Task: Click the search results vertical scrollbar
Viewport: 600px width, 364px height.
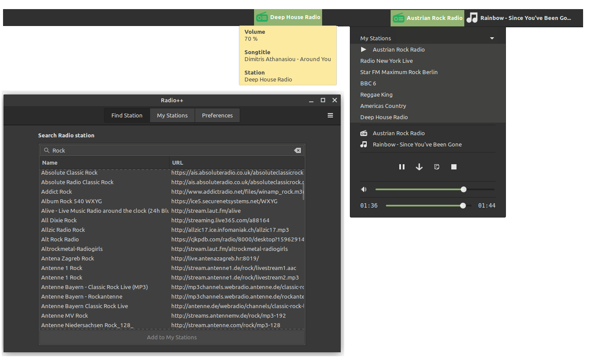Action: 303,191
